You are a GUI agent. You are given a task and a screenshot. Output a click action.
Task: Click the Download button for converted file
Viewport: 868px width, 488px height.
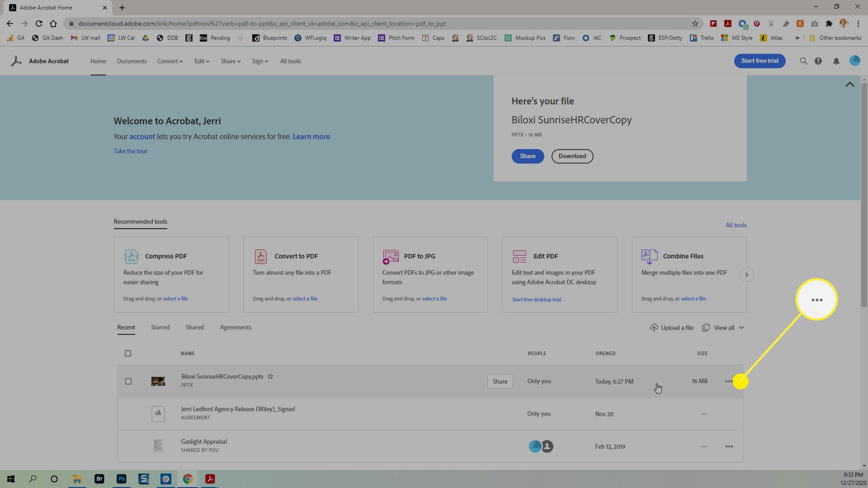(x=571, y=156)
